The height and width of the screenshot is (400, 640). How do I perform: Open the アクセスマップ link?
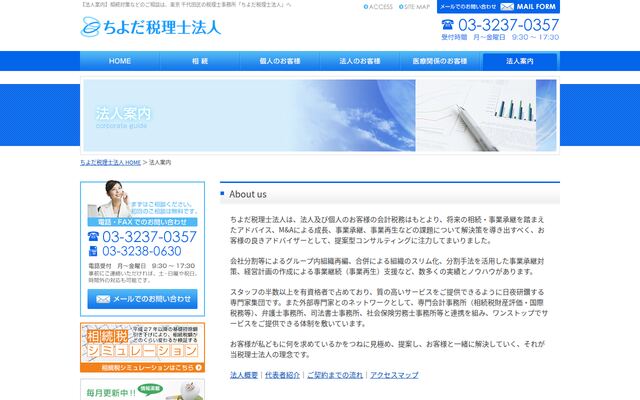(x=394, y=375)
